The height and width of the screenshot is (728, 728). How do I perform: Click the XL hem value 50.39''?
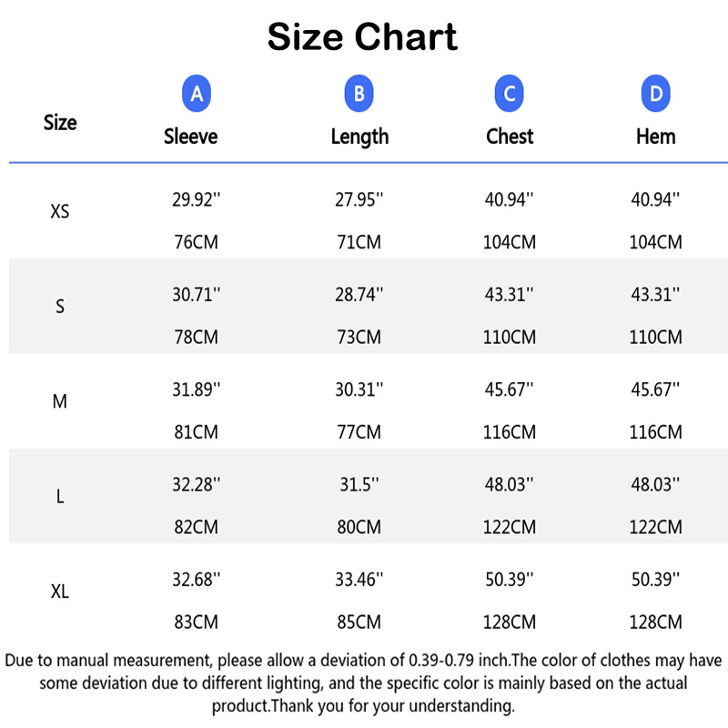(x=656, y=580)
